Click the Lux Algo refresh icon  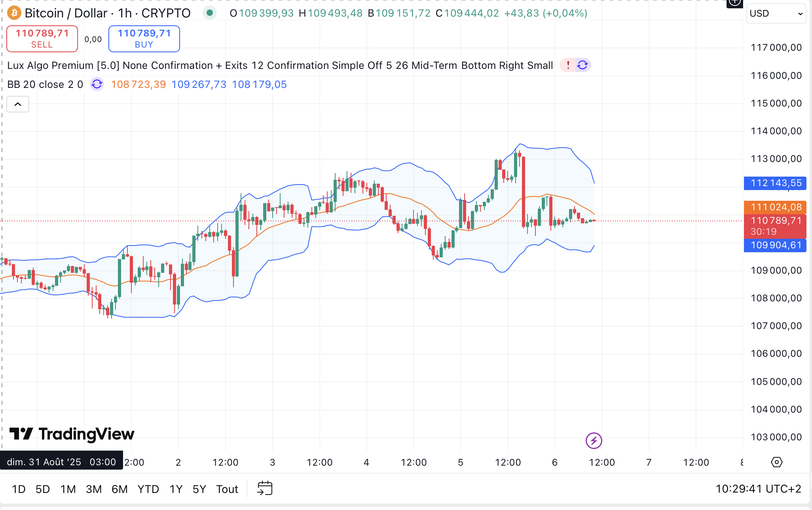tap(582, 65)
